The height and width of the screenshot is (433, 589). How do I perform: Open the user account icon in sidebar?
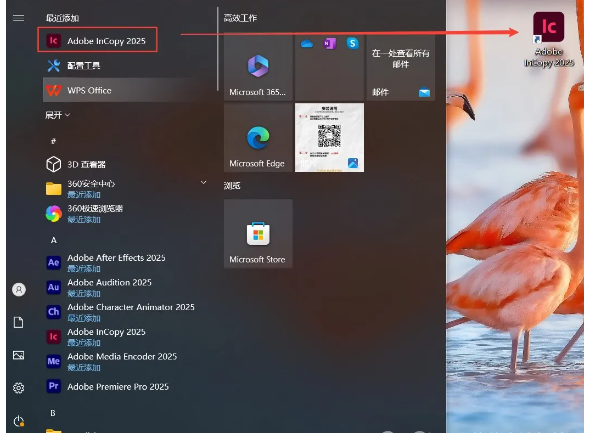[x=19, y=290]
